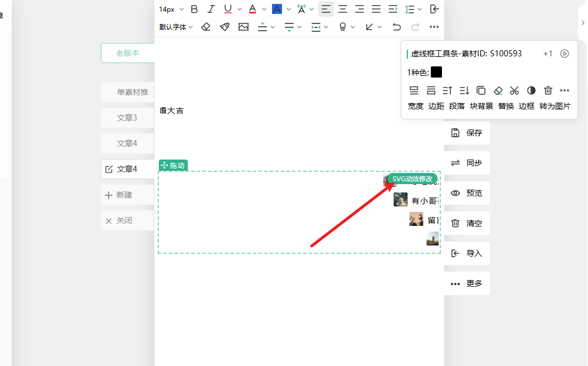Click the play icon in material panel
The image size is (588, 366).
pyautogui.click(x=565, y=54)
